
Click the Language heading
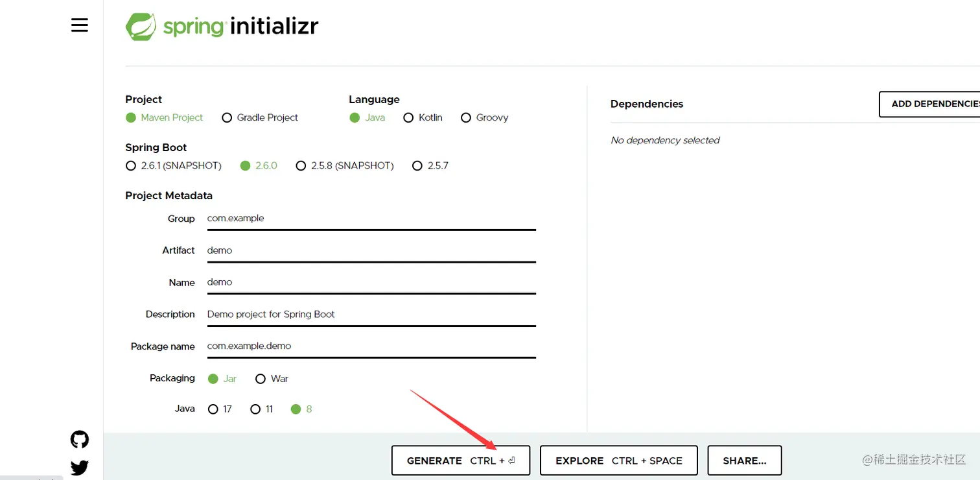[x=374, y=99]
